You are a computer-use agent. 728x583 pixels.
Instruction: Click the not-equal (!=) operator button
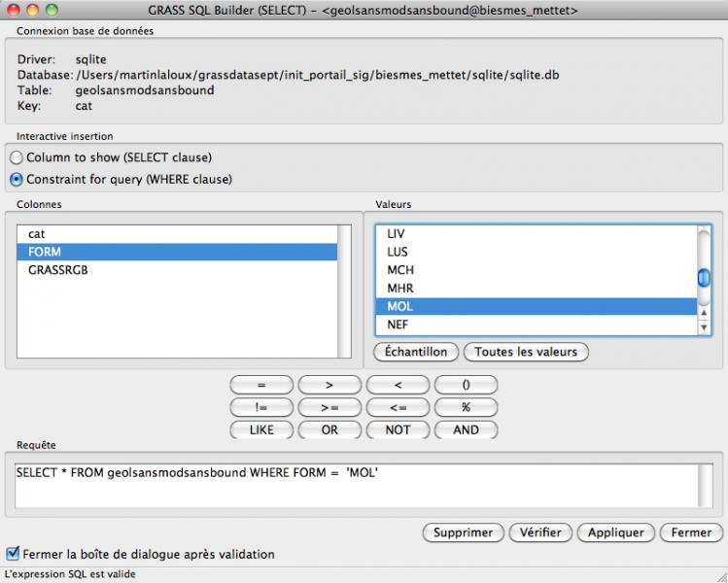261,407
